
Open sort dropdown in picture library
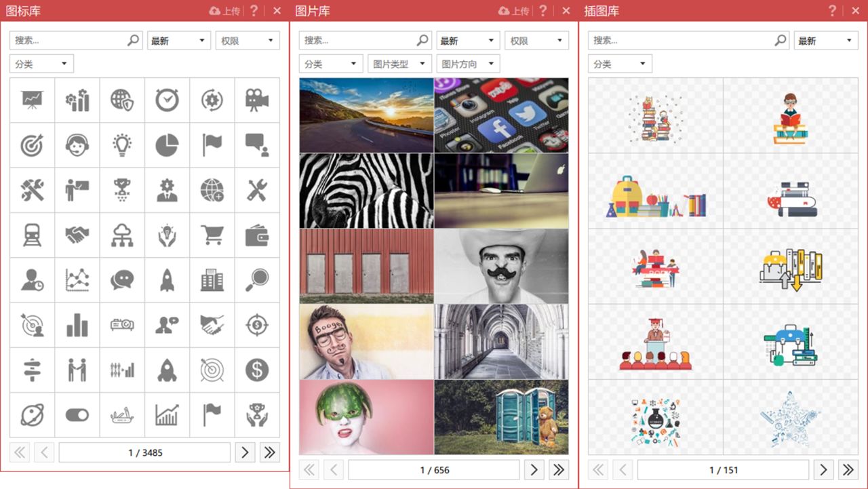(468, 41)
